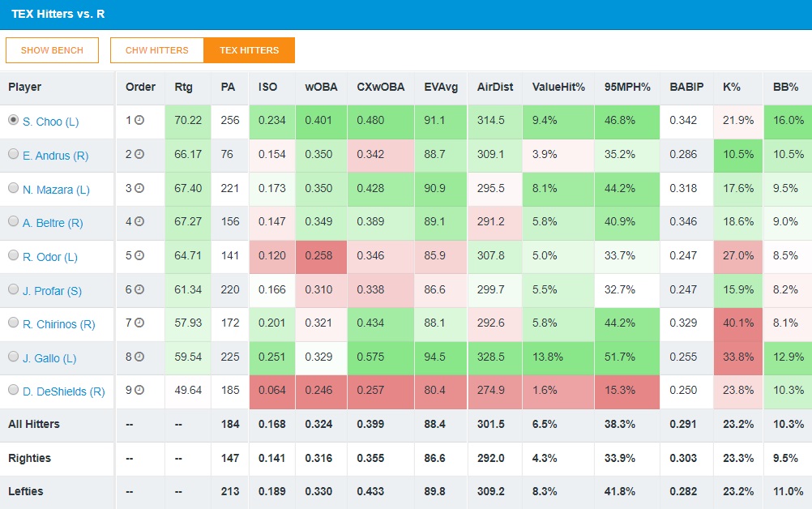This screenshot has height=509, width=812.
Task: Open the S. Choo (L) player link
Action: click(x=51, y=122)
